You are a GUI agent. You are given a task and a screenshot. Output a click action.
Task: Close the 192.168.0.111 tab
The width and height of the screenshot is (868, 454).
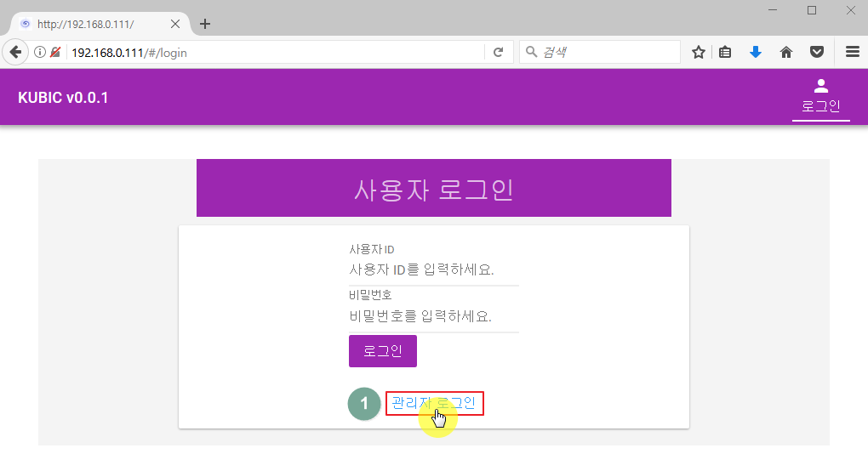[x=177, y=24]
